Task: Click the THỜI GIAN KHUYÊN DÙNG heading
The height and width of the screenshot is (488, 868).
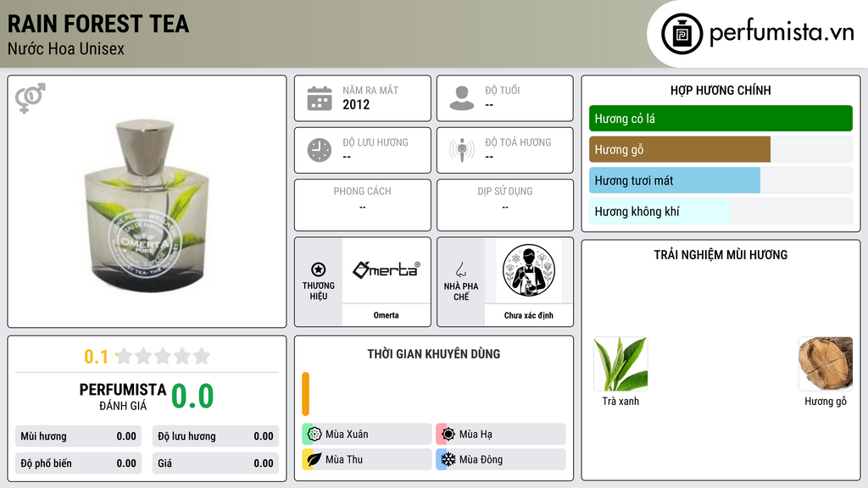Action: pyautogui.click(x=434, y=354)
